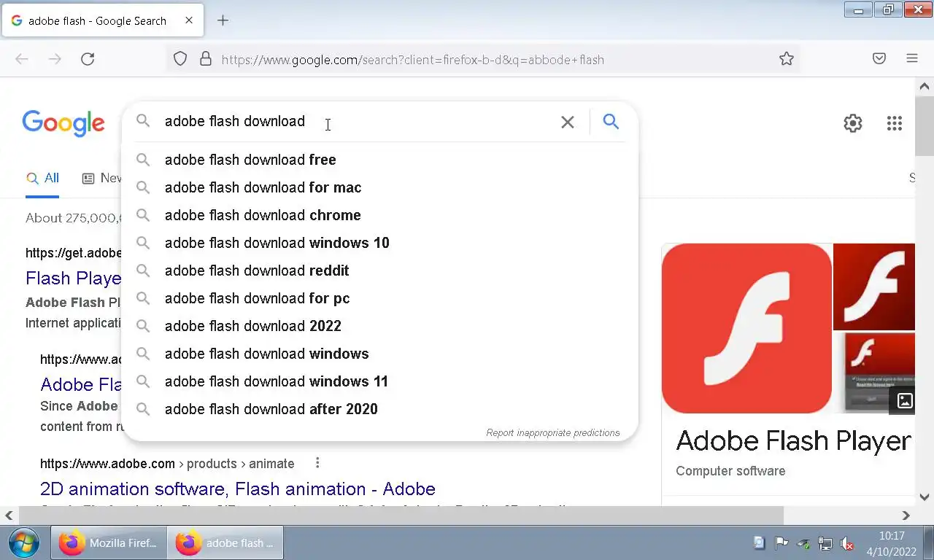Viewport: 934px width, 560px height.
Task: Select suggestion adobe flash download for mac
Action: pyautogui.click(x=379, y=187)
